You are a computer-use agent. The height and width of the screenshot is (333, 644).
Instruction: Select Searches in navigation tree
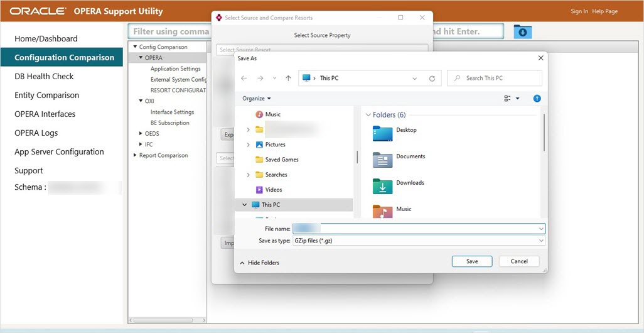pos(276,175)
